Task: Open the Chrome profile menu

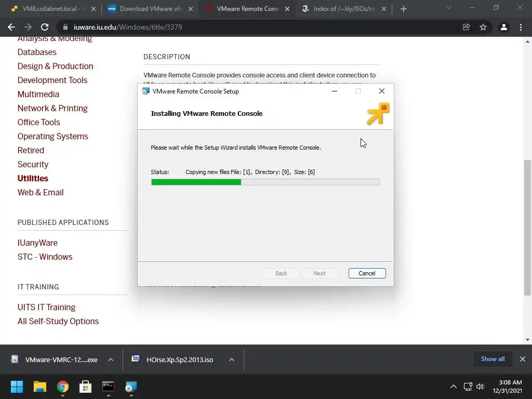Action: [504, 27]
